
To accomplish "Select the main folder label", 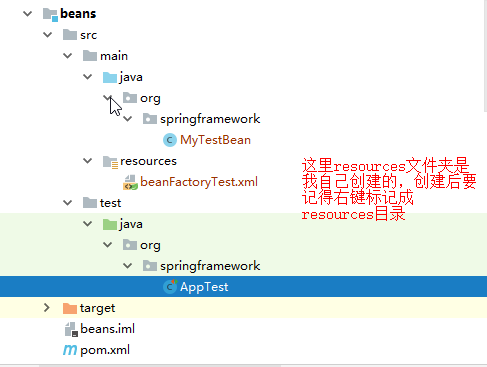I will [x=114, y=56].
